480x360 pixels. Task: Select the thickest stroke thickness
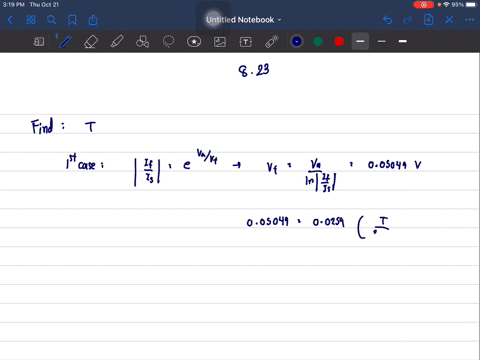[403, 41]
